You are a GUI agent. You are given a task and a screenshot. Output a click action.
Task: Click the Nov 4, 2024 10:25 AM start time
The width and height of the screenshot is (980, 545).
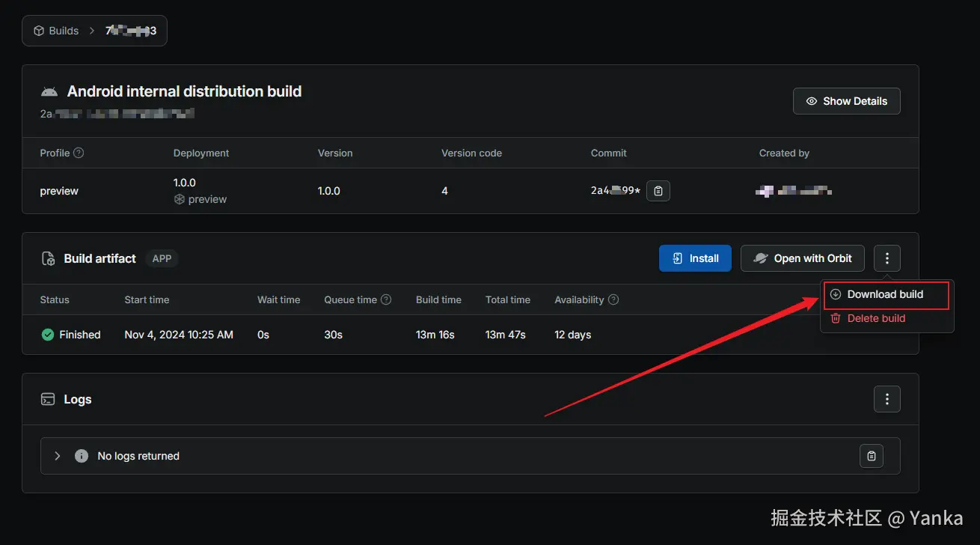click(x=179, y=335)
